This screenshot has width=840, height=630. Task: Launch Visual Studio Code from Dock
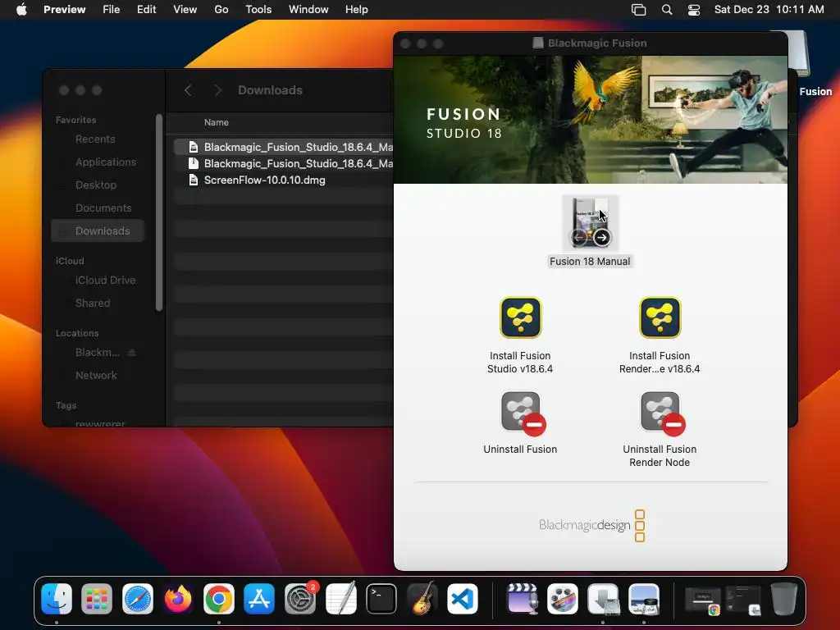(463, 598)
